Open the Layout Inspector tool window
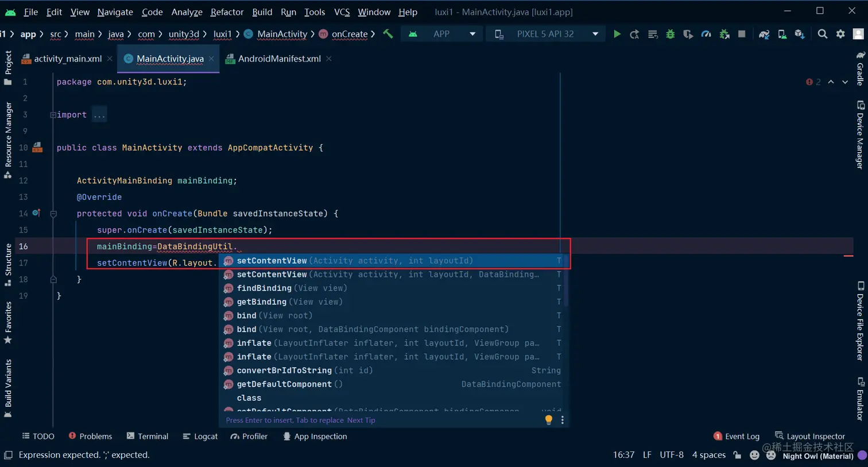This screenshot has width=868, height=467. (810, 436)
